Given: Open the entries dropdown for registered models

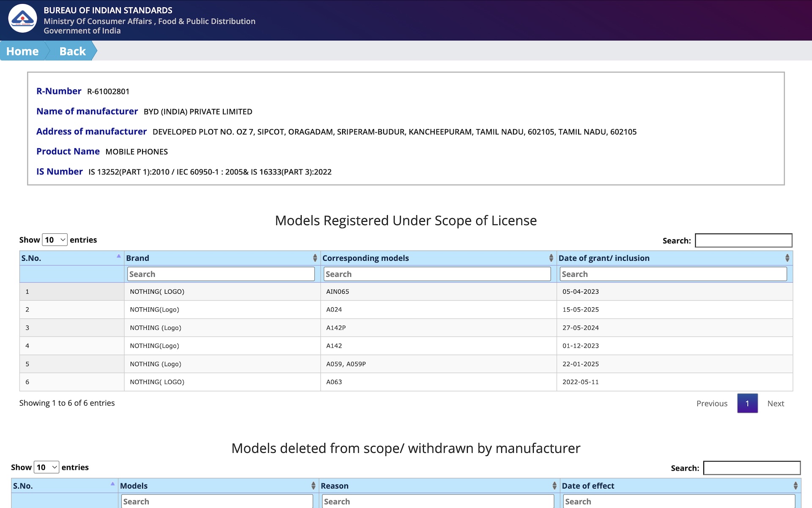Looking at the screenshot, I should click(x=55, y=240).
